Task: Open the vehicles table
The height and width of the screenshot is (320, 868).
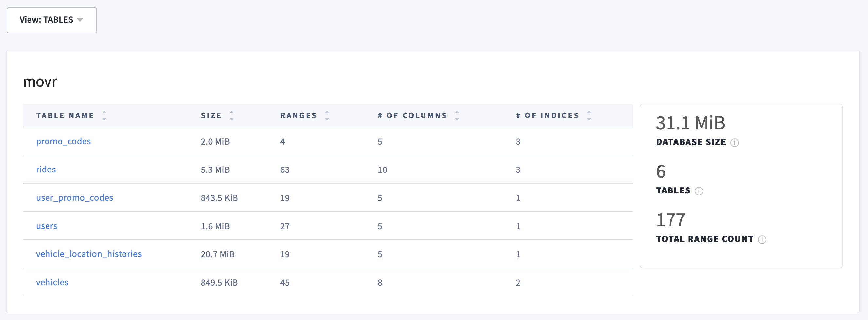Action: [x=52, y=282]
